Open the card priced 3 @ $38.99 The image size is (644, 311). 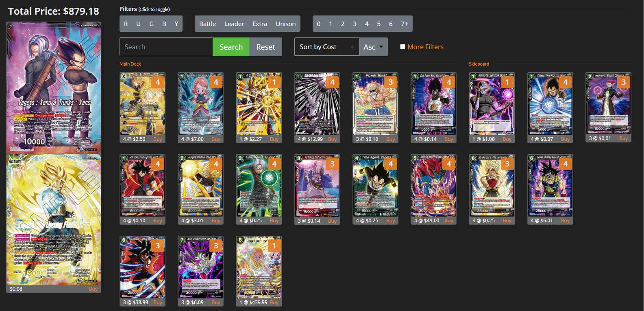(142, 267)
